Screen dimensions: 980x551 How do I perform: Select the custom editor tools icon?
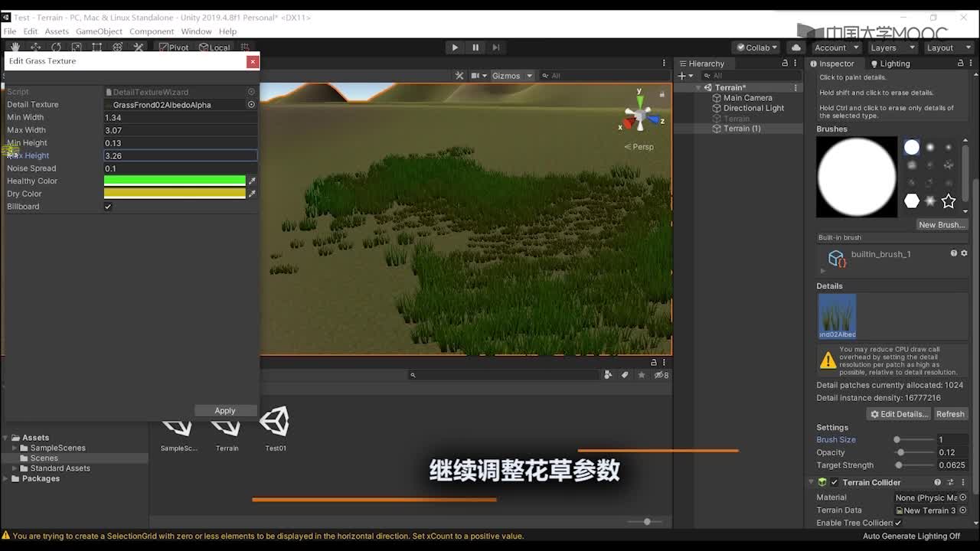tap(139, 47)
